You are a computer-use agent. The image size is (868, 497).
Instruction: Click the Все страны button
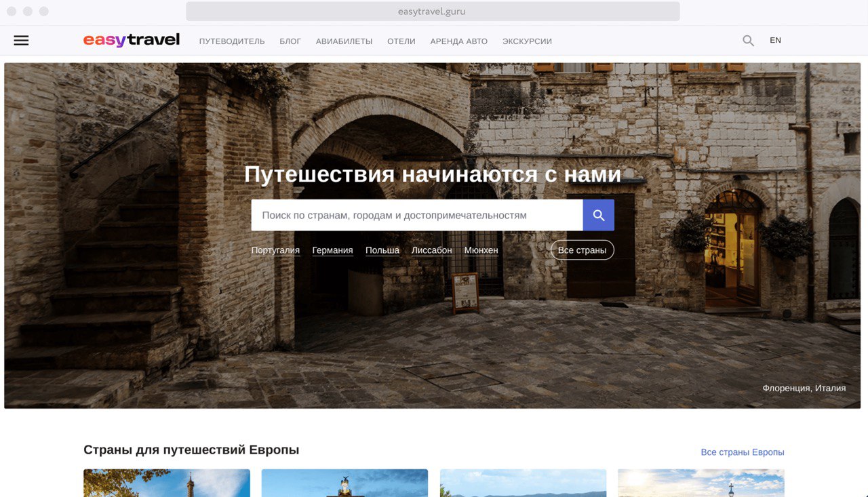pos(583,250)
